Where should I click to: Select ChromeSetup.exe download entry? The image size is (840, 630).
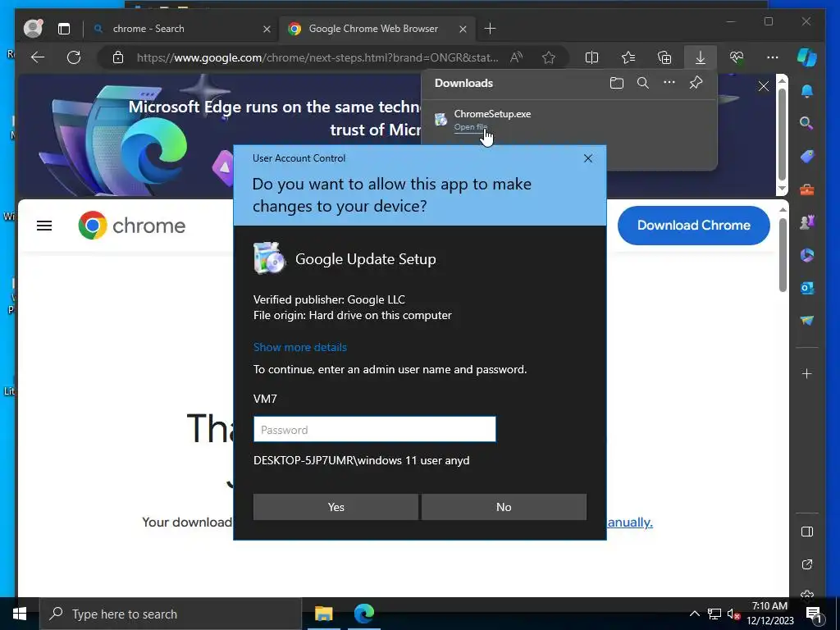click(x=568, y=121)
